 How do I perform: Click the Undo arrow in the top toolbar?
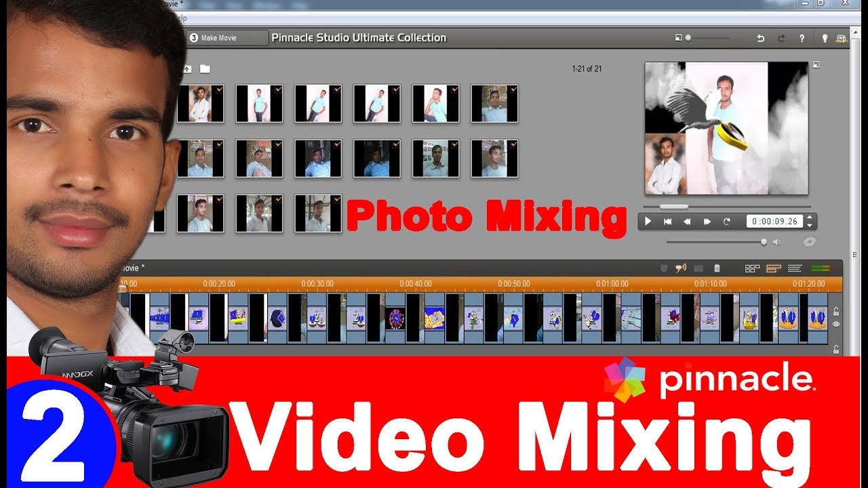pos(761,39)
